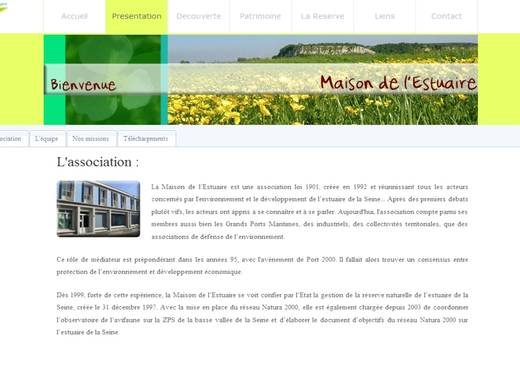The image size is (520, 367).
Task: Select the Presentation navigation tab
Action: point(137,16)
